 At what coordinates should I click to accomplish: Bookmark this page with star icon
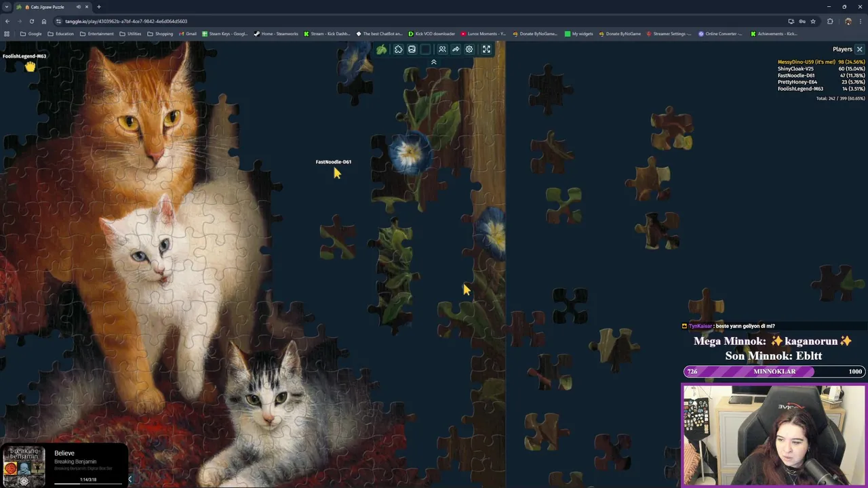pyautogui.click(x=812, y=21)
